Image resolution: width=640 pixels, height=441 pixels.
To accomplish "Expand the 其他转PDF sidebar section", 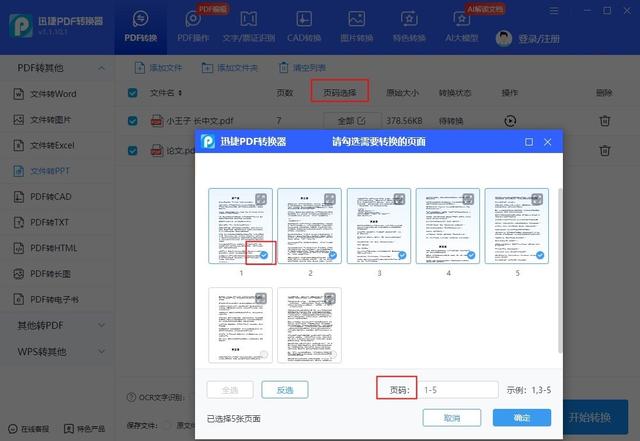I will pos(57,325).
